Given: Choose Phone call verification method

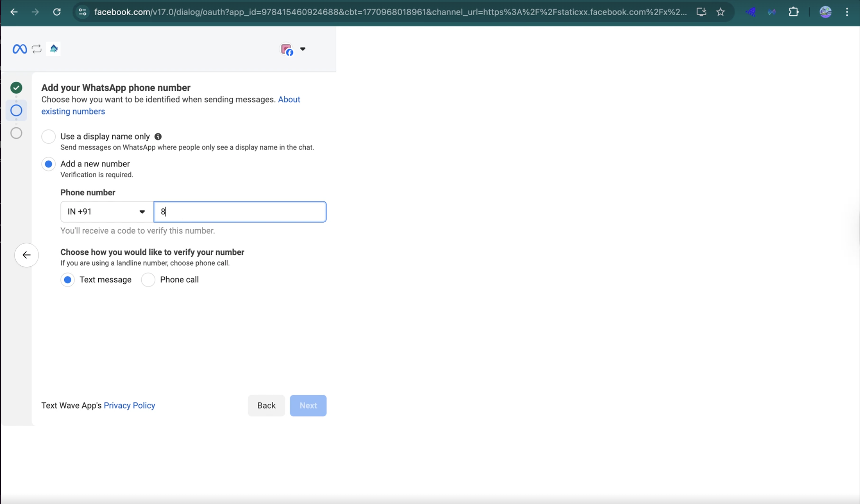Looking at the screenshot, I should point(148,280).
